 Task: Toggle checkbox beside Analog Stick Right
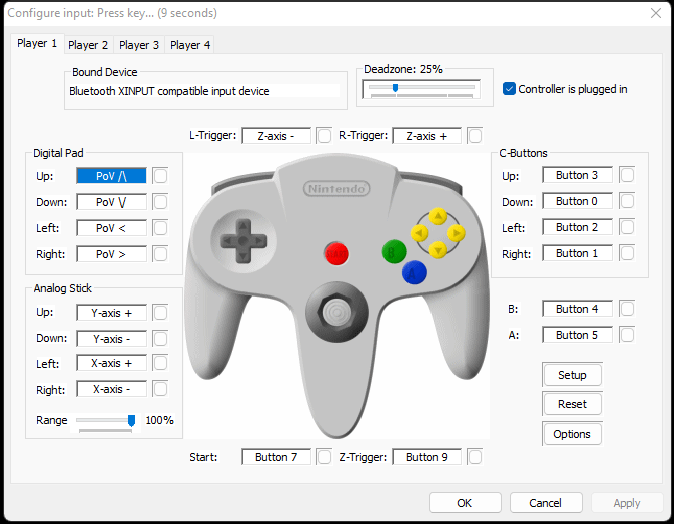coord(160,389)
